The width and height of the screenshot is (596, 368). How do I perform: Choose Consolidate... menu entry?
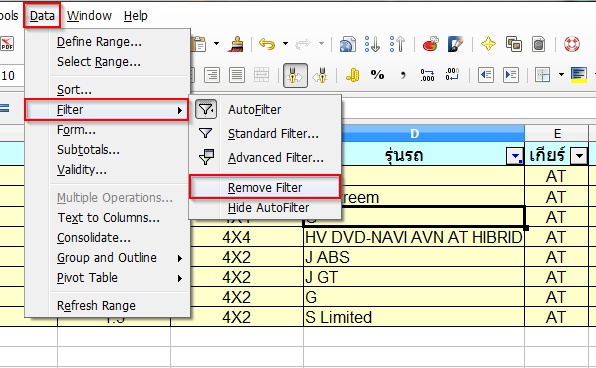tap(94, 238)
